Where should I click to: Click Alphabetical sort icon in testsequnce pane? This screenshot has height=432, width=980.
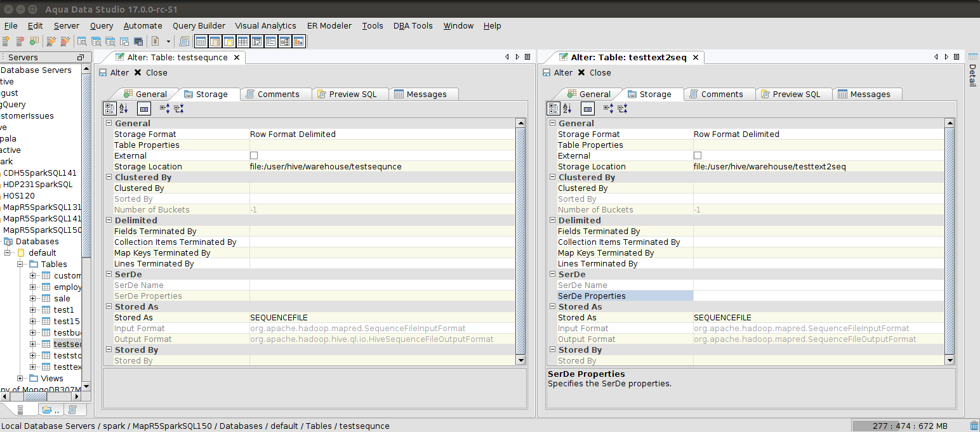124,108
